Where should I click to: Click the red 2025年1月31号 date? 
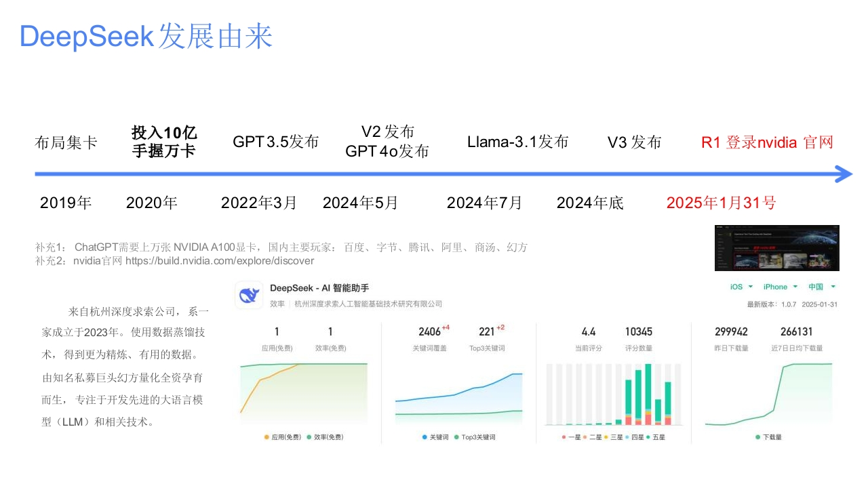point(721,203)
